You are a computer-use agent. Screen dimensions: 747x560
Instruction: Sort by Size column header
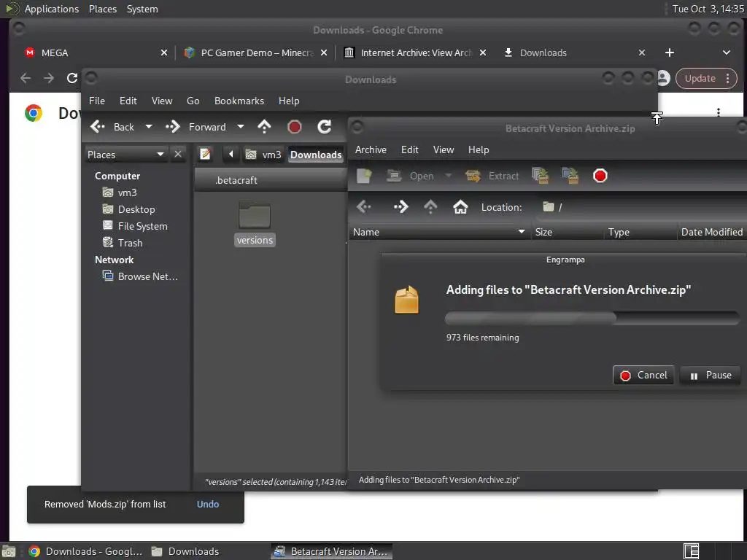point(567,232)
